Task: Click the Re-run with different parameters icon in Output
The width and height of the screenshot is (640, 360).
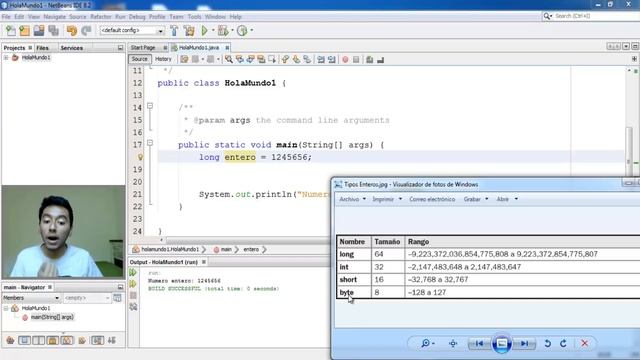Action: point(133,284)
